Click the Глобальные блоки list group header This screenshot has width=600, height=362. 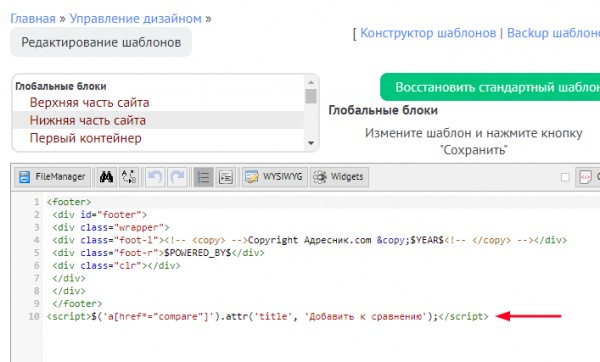point(61,86)
